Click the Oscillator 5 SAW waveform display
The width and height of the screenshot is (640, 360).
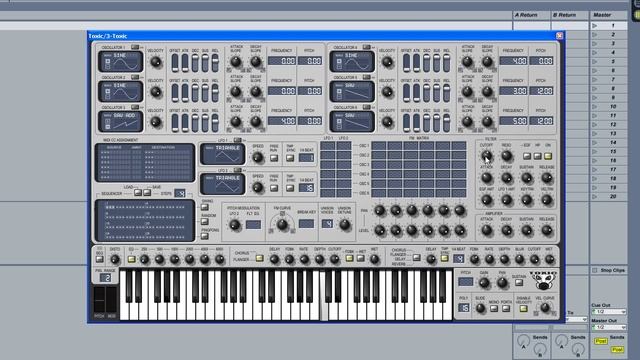[352, 91]
